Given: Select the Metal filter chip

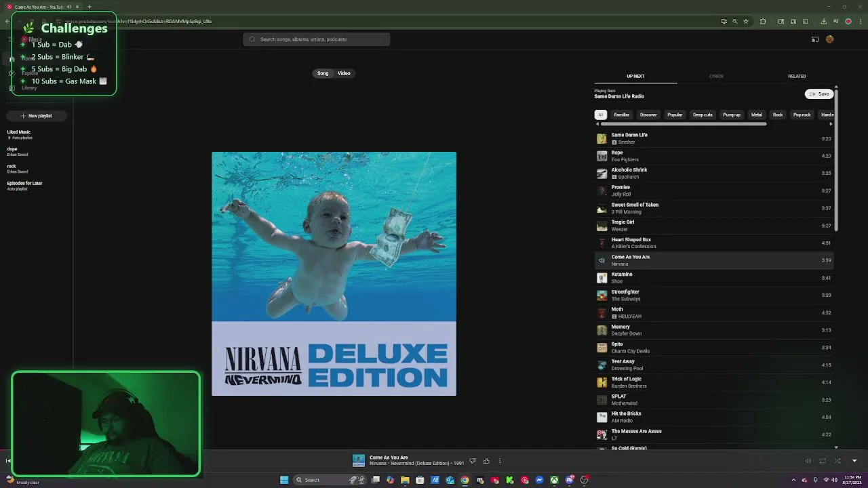Looking at the screenshot, I should coord(757,115).
